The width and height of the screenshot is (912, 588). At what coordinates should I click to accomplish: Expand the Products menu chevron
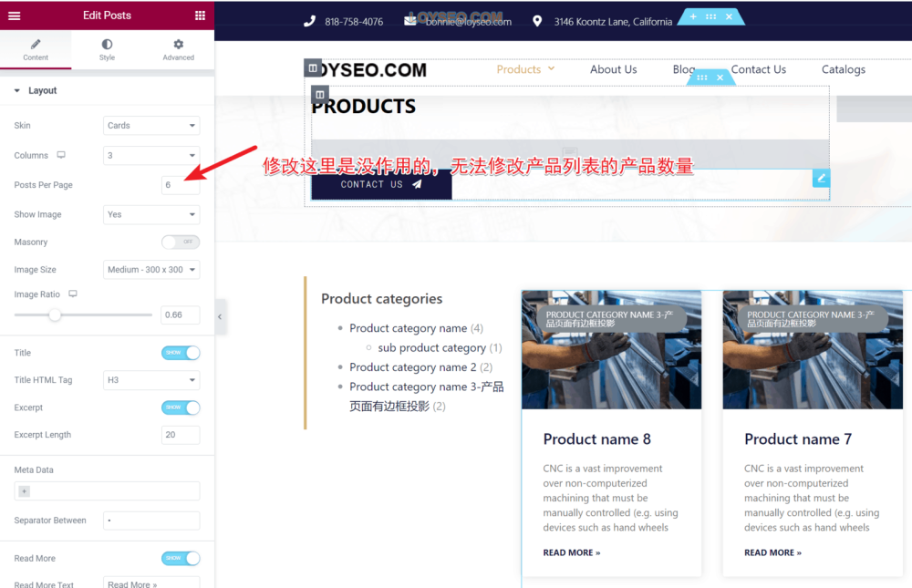(552, 68)
